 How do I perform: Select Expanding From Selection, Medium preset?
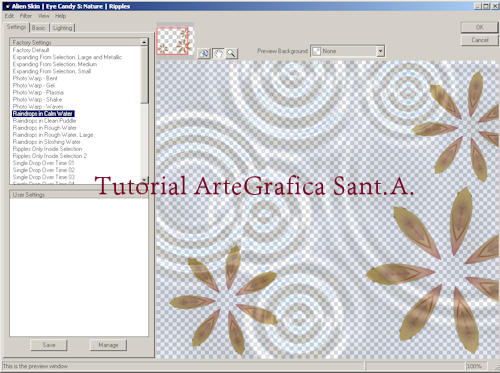coord(55,64)
